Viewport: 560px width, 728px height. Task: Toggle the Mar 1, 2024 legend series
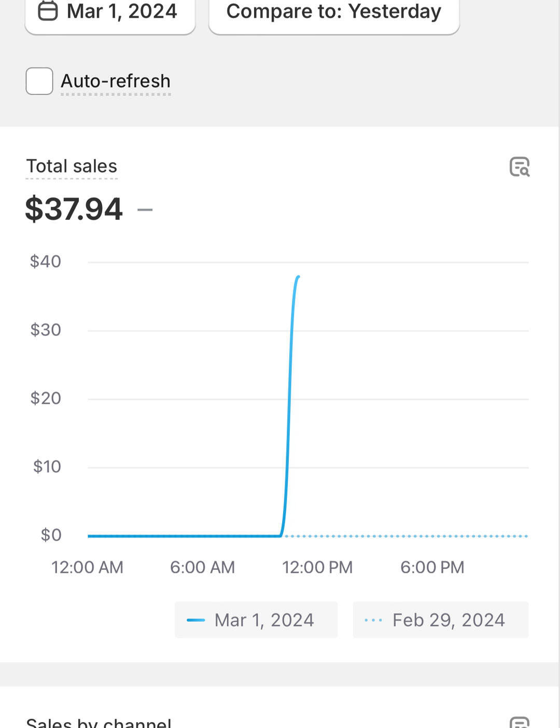[256, 620]
